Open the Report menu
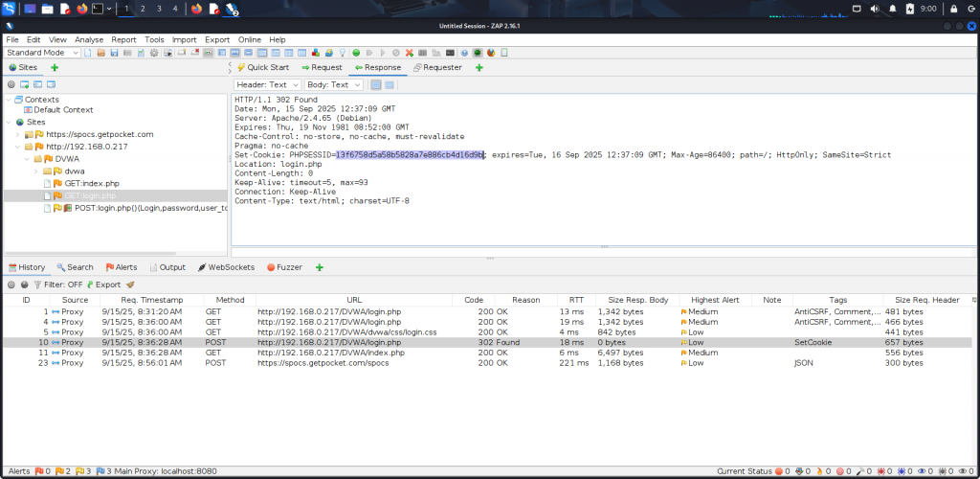Screen dimensions: 980x479 point(123,39)
